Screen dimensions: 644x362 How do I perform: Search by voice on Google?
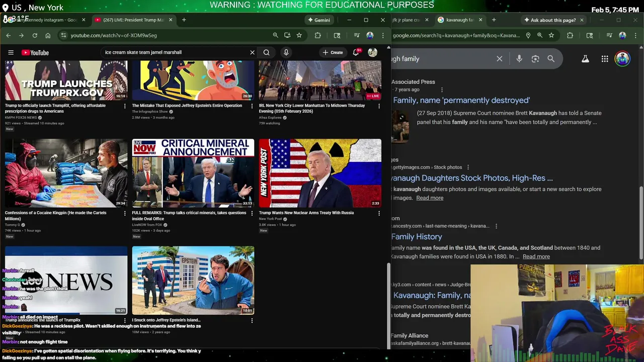click(519, 59)
